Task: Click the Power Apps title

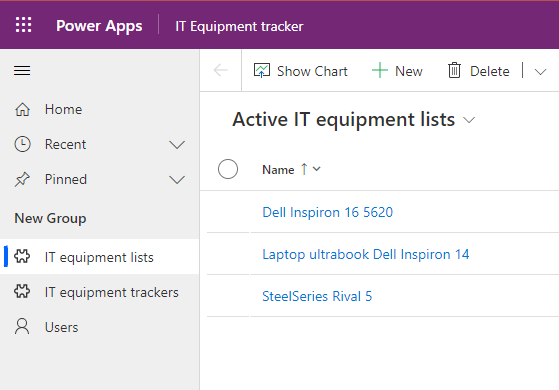Action: click(99, 26)
